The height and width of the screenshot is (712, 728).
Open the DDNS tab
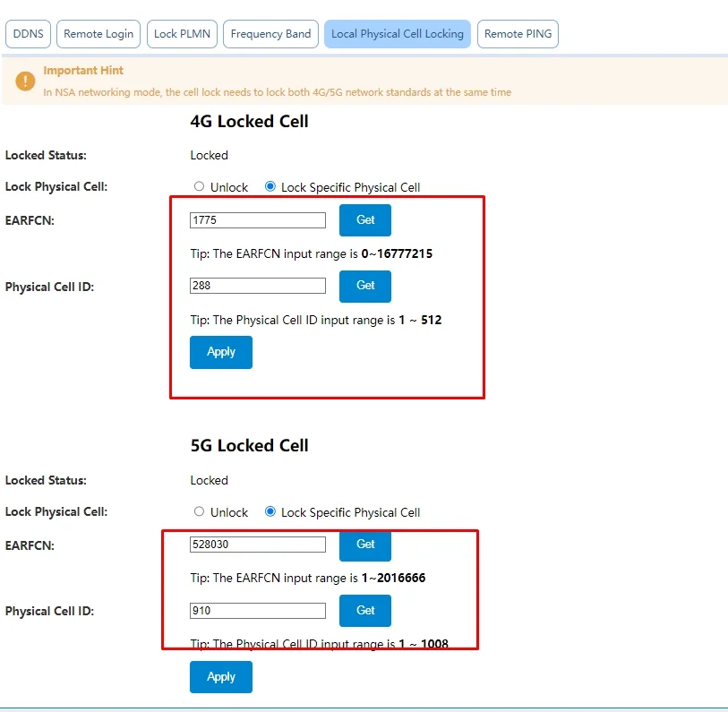pyautogui.click(x=28, y=34)
